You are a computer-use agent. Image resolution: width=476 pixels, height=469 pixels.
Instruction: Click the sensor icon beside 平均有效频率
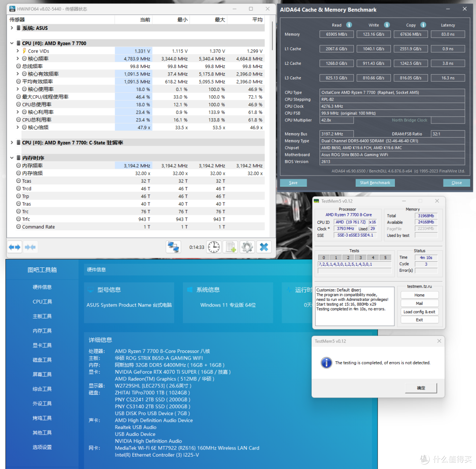click(19, 82)
